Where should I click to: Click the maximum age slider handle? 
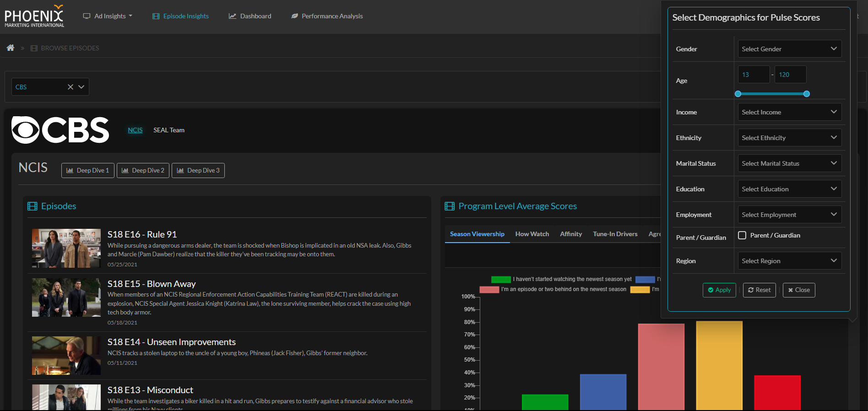807,94
